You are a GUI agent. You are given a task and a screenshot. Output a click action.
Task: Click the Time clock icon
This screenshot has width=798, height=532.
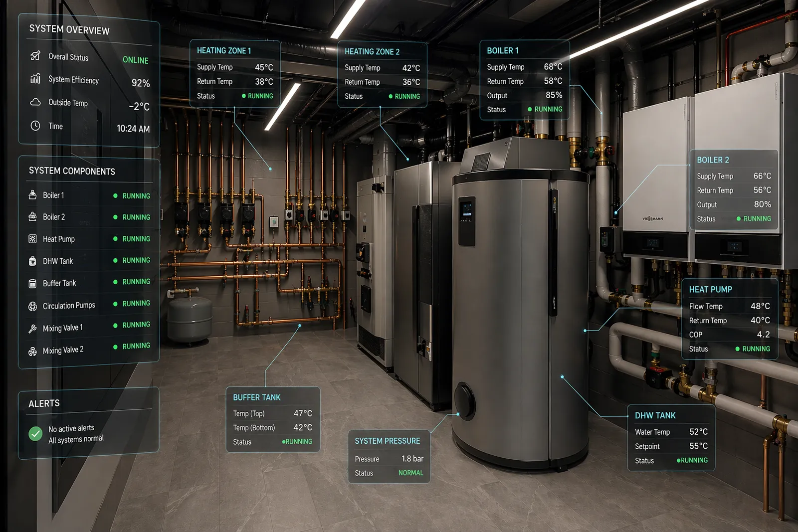click(x=35, y=126)
